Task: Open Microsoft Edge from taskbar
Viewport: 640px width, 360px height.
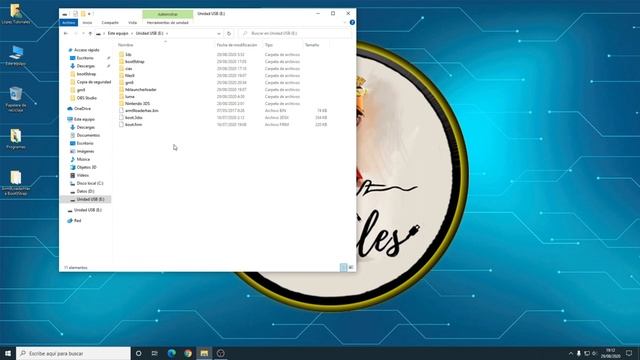Action: coord(171,353)
